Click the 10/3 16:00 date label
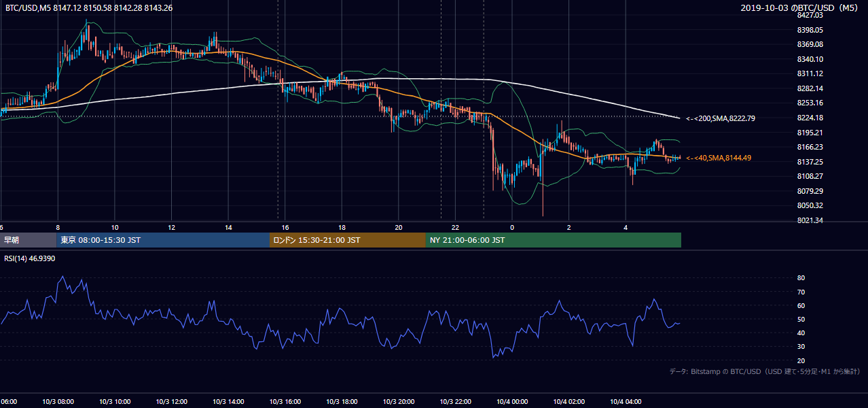 pyautogui.click(x=285, y=401)
